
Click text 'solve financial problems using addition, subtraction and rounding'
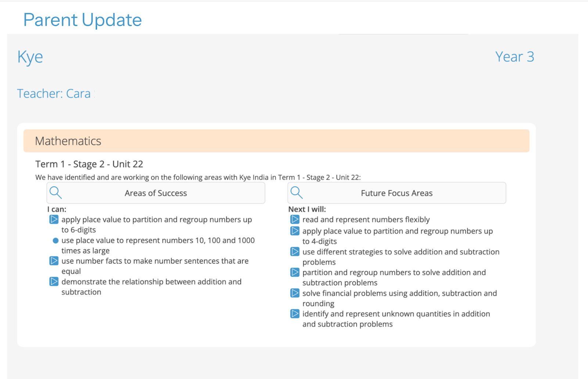pyautogui.click(x=400, y=298)
